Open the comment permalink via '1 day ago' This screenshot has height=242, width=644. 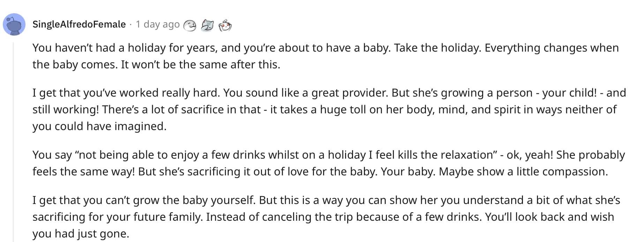point(157,24)
